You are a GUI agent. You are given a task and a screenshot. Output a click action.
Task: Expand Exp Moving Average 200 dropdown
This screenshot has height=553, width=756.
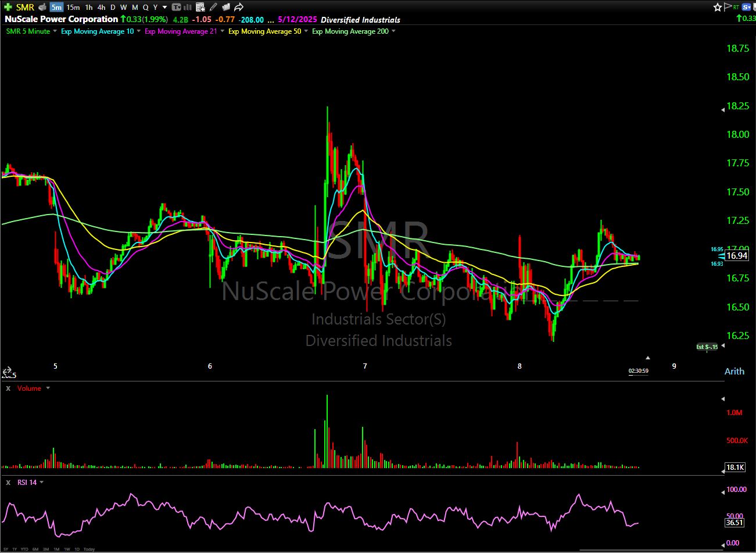tap(394, 31)
